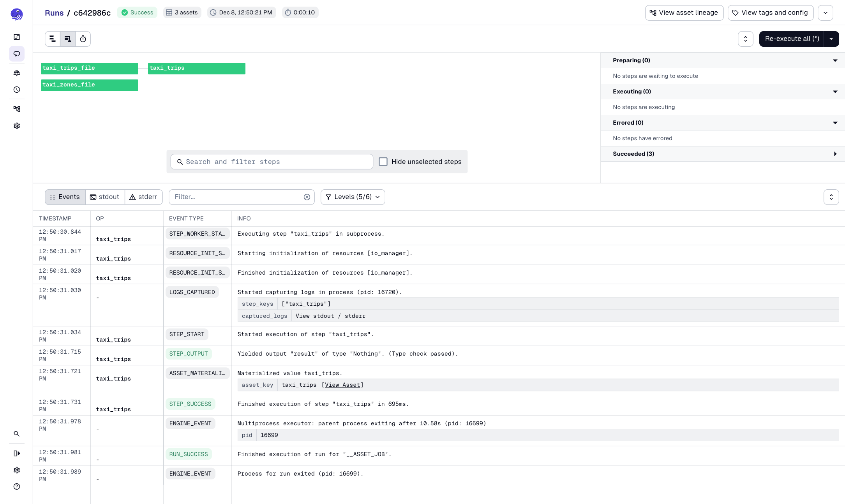Enable the Hide unselected steps checkbox
The width and height of the screenshot is (845, 504).
pos(383,161)
